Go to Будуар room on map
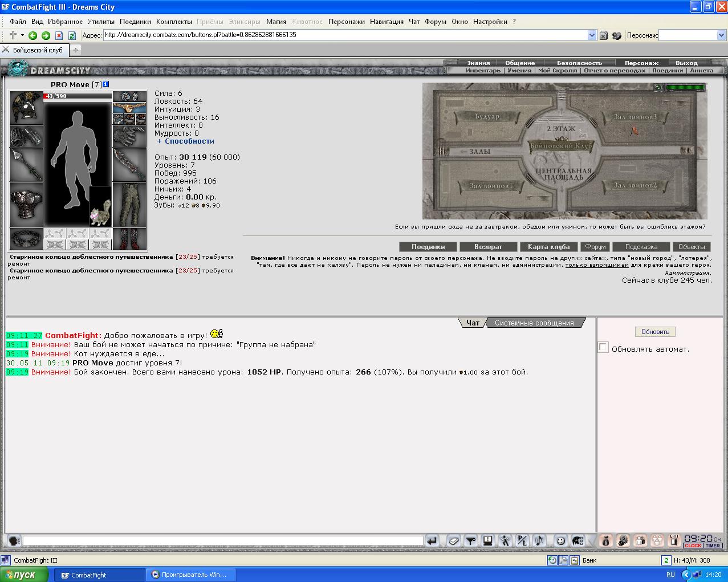Image resolution: width=728 pixels, height=582 pixels. pyautogui.click(x=486, y=117)
